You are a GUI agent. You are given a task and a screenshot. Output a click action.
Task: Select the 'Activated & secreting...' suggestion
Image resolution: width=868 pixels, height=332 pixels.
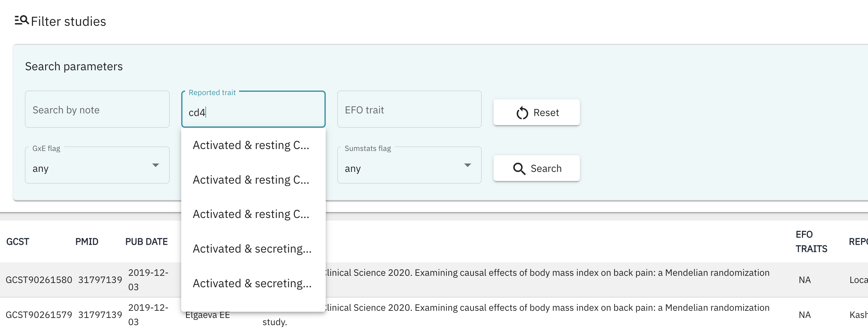pos(252,248)
